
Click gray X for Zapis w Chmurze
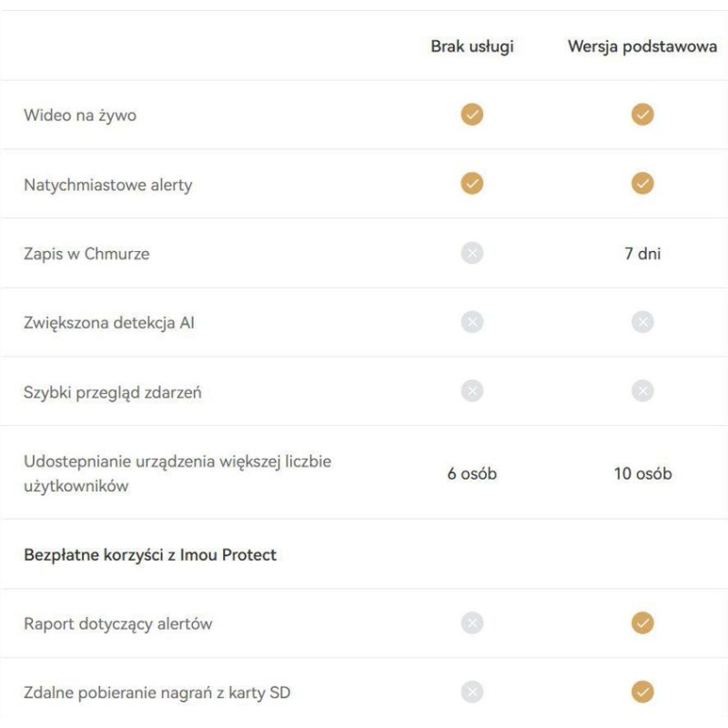(x=471, y=253)
